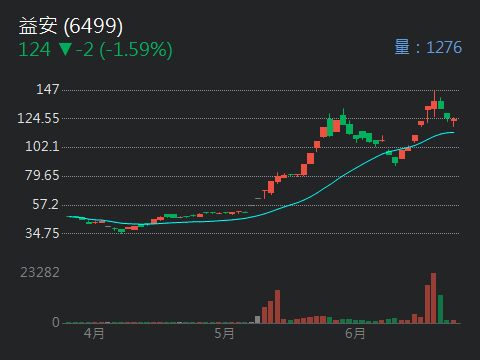Image resolution: width=480 pixels, height=360 pixels.
Task: Click the 57.2 price axis label
Action: 46,204
